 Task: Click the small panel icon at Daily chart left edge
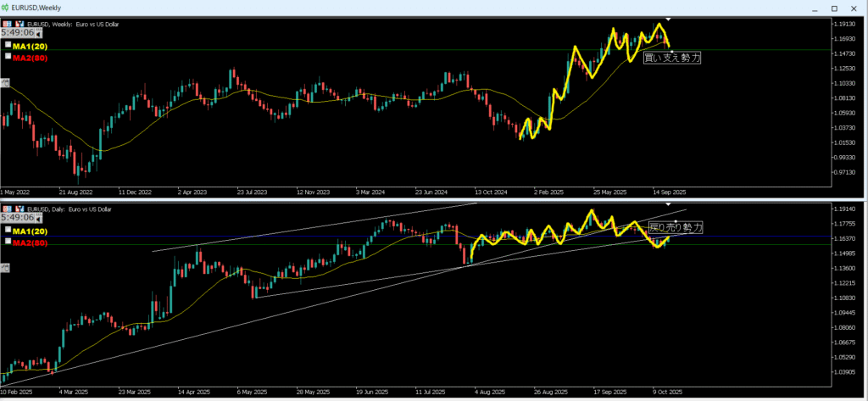click(4, 268)
